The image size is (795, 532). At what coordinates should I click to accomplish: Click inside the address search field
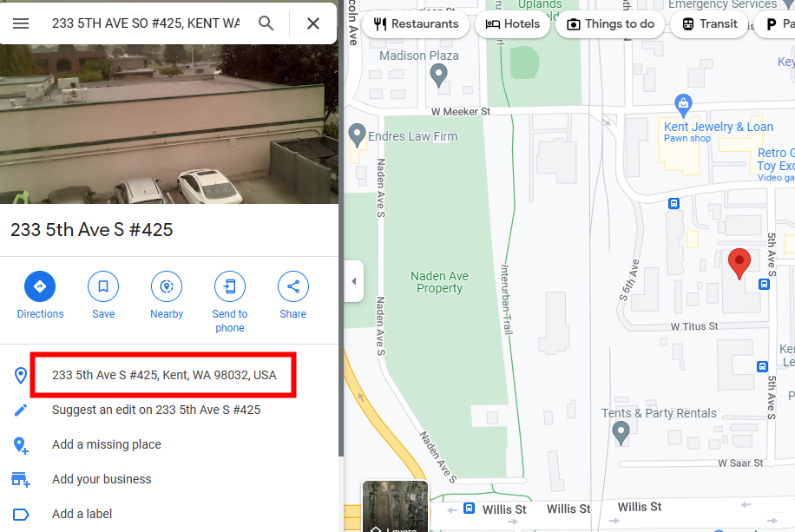146,23
